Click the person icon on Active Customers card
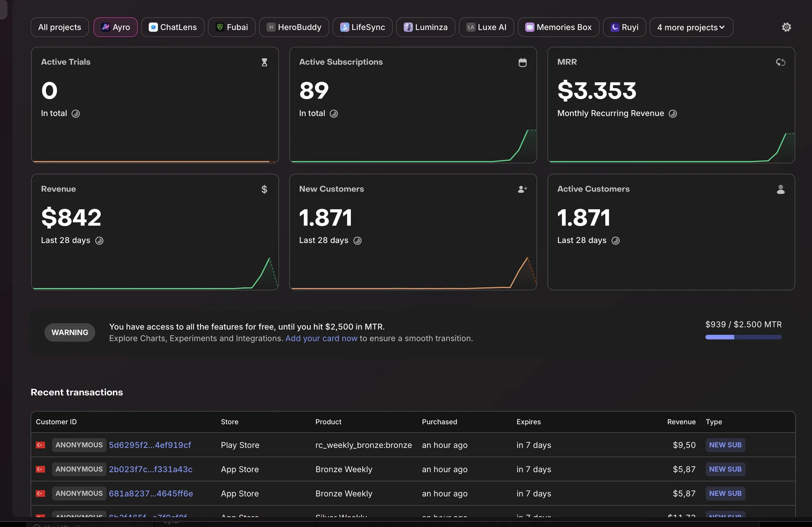This screenshot has width=812, height=527. click(781, 189)
